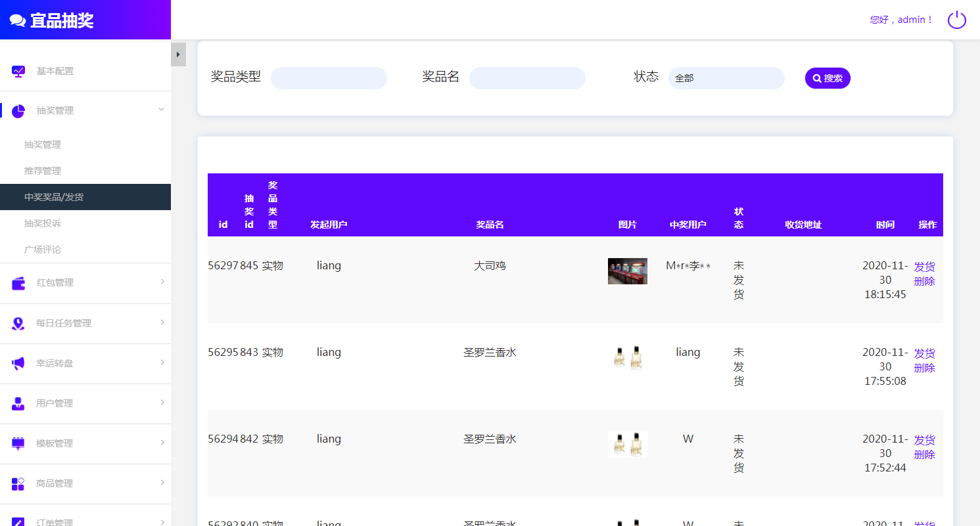Click the 抽奖管理 pie chart icon
This screenshot has width=980, height=526.
(18, 111)
